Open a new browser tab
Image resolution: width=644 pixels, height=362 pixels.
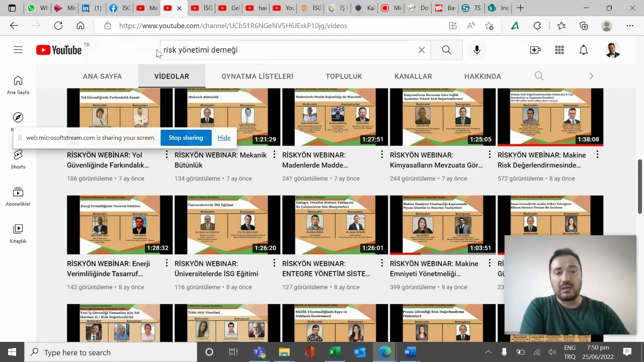click(520, 8)
